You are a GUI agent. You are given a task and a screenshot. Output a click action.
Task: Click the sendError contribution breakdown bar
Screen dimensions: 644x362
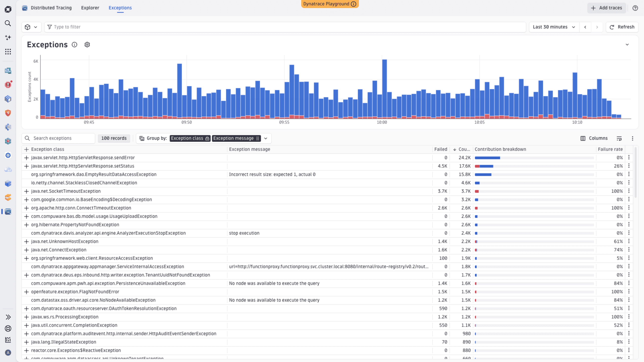(x=534, y=158)
